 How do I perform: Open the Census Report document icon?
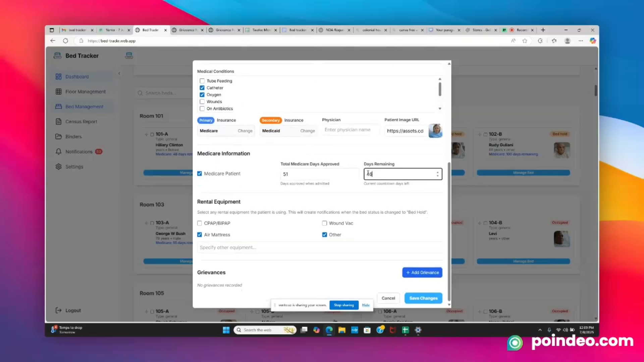pos(58,121)
